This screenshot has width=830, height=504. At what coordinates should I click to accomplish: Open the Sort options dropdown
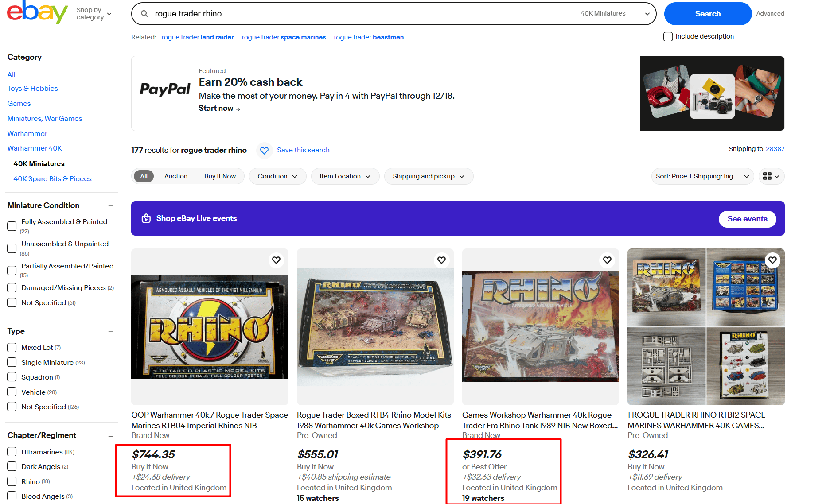[701, 176]
